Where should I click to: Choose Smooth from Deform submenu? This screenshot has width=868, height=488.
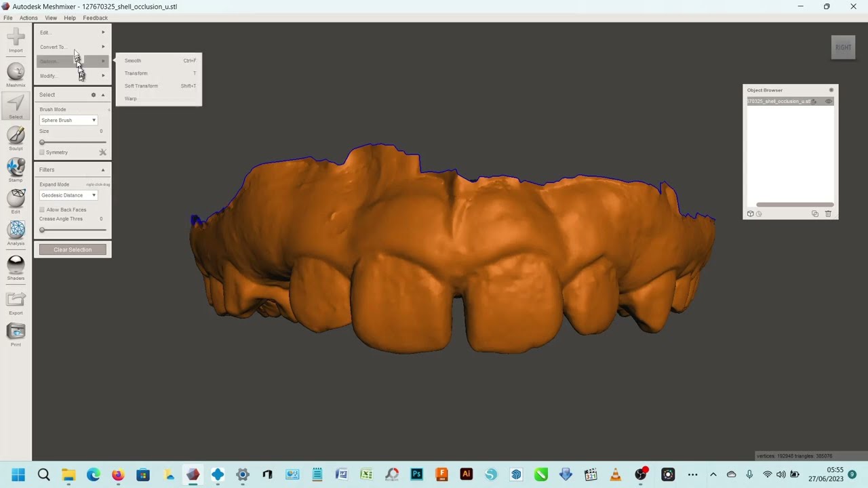159,60
